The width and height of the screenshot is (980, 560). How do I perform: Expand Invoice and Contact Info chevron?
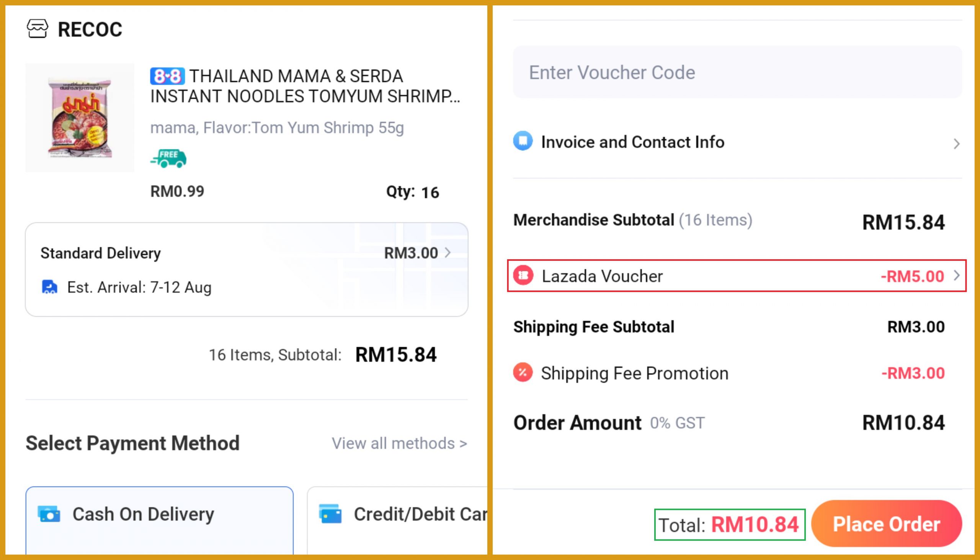pyautogui.click(x=957, y=144)
